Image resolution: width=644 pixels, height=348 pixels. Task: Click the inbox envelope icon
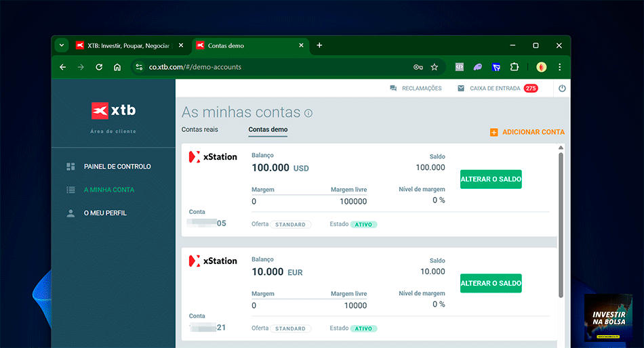(461, 88)
